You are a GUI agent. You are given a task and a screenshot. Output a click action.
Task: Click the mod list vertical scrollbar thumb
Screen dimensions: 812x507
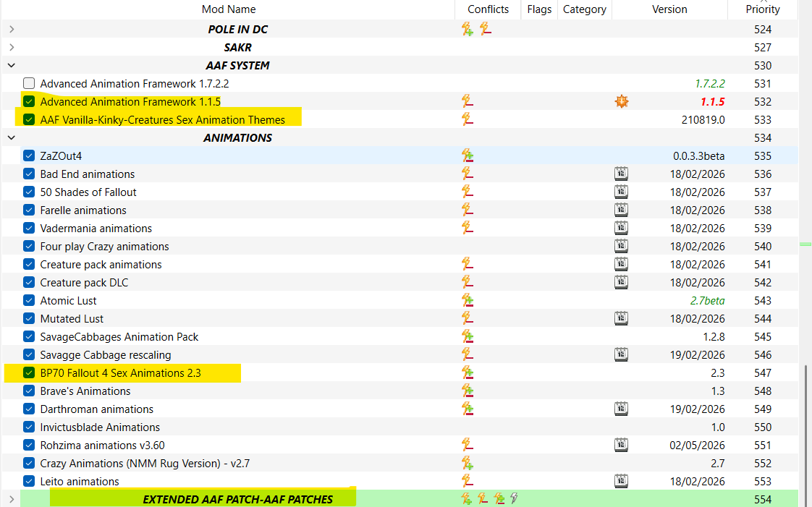point(805,435)
